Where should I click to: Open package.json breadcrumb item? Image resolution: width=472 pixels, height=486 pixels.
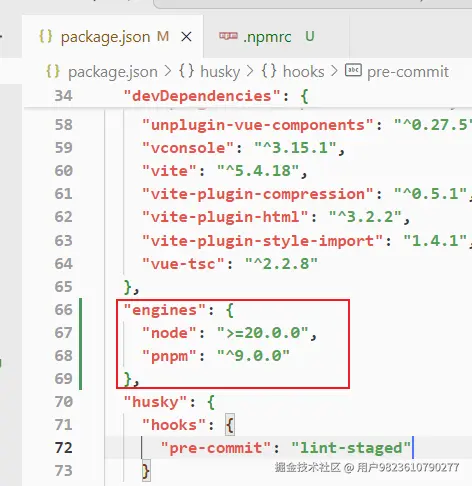click(113, 72)
